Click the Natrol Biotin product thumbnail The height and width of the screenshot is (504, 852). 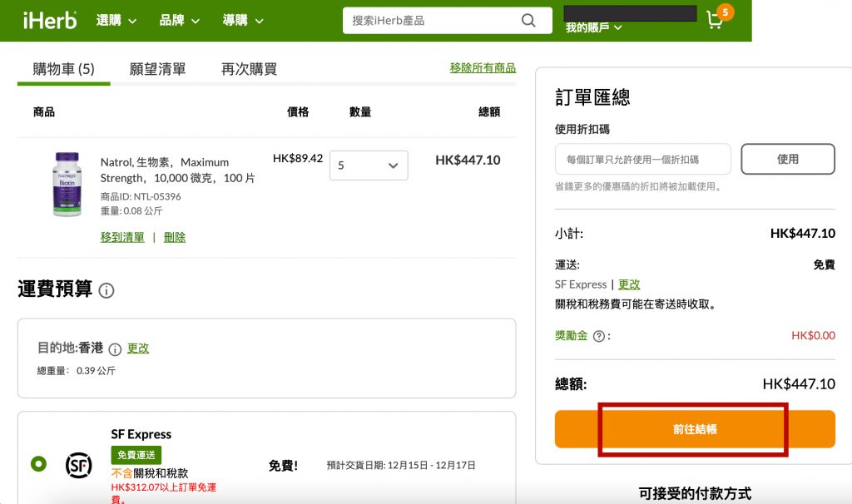(x=67, y=184)
